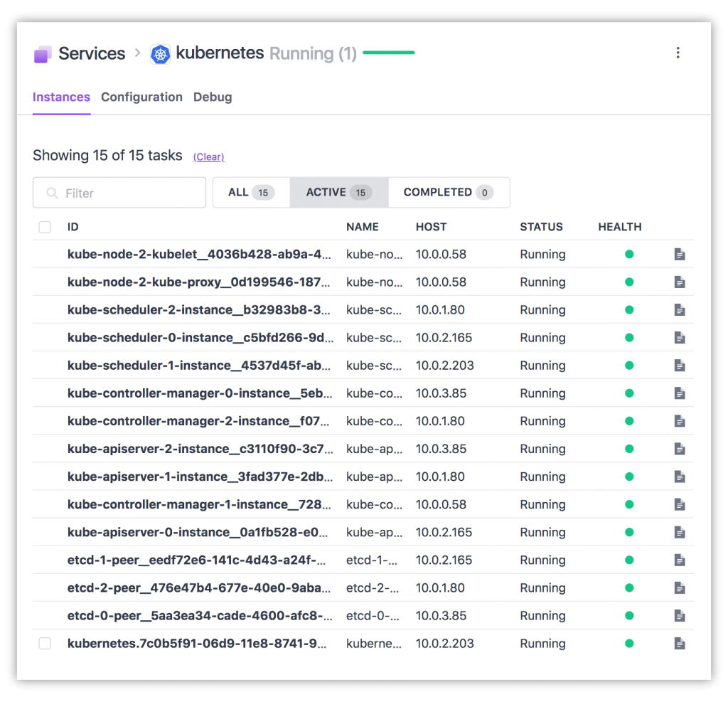
Task: Focus the Filter text input field
Action: point(119,192)
